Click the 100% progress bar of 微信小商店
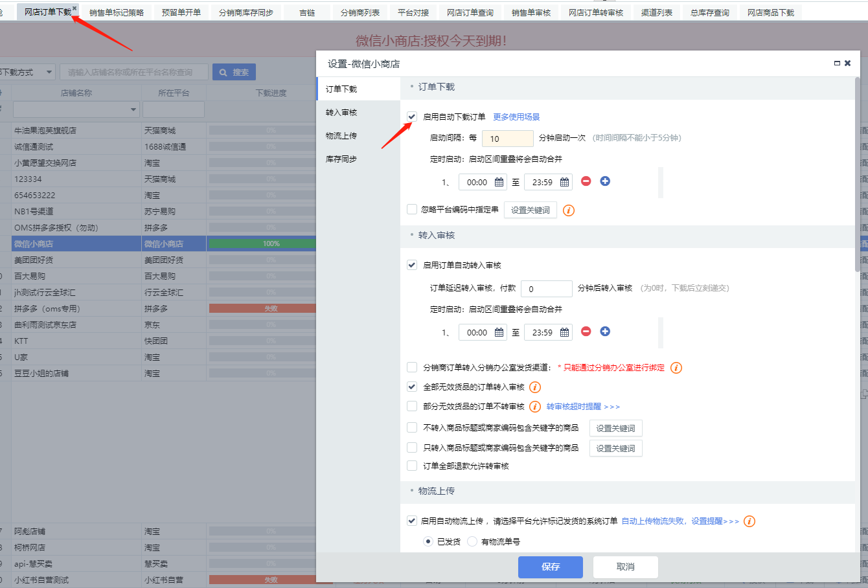The height and width of the screenshot is (588, 868). click(x=262, y=244)
